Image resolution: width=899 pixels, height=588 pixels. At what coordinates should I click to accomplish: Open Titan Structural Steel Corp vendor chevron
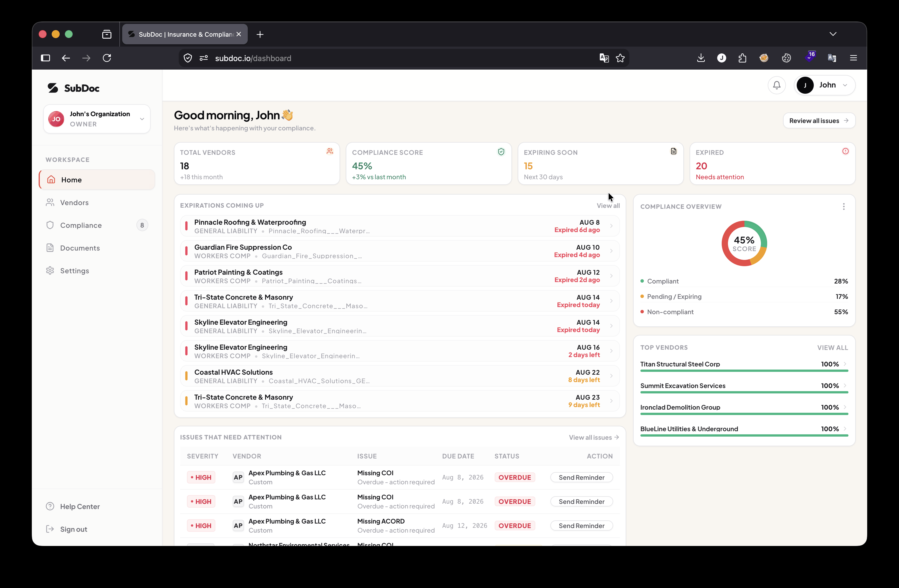click(845, 364)
